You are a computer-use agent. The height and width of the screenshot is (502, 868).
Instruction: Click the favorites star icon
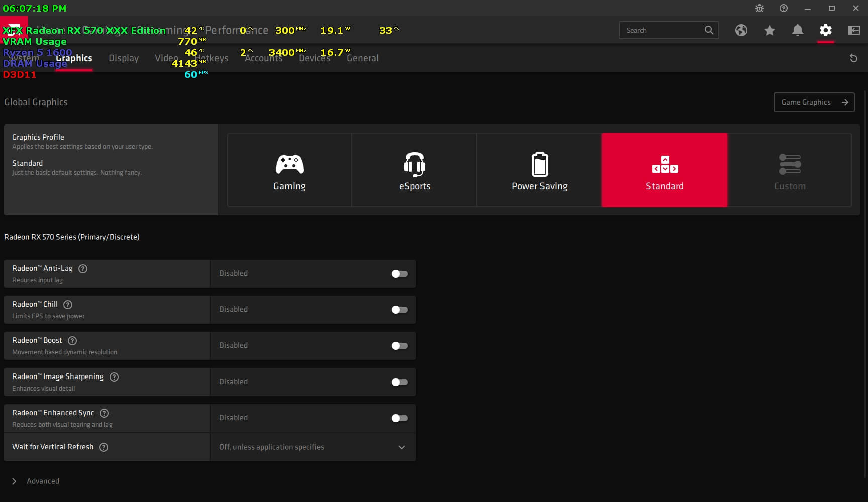(x=769, y=31)
